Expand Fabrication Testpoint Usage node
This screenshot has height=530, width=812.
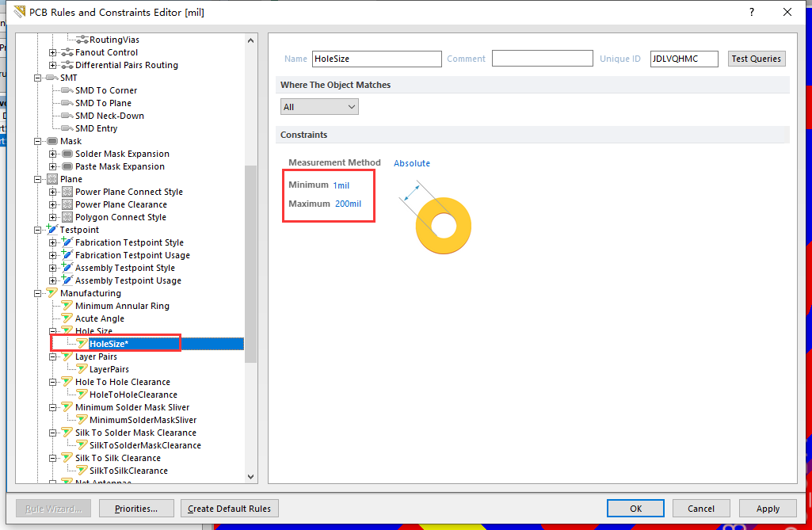[x=53, y=255]
